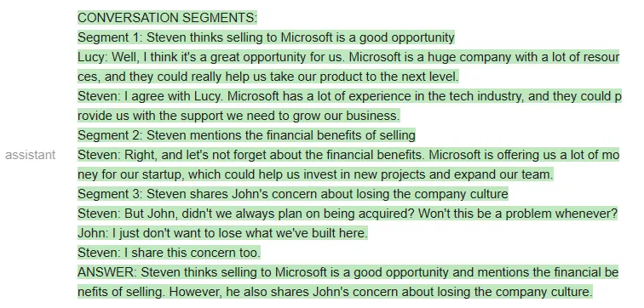This screenshot has height=308, width=644.
Task: Click the Segment 2 financial benefits heading
Action: [x=246, y=135]
